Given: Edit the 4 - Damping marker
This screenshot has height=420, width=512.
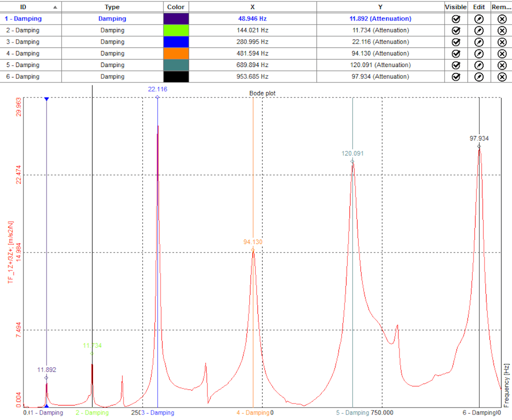Looking at the screenshot, I should coord(478,53).
